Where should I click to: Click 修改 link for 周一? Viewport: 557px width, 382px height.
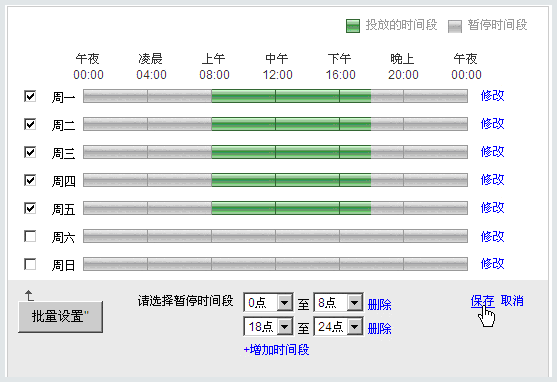pyautogui.click(x=492, y=96)
